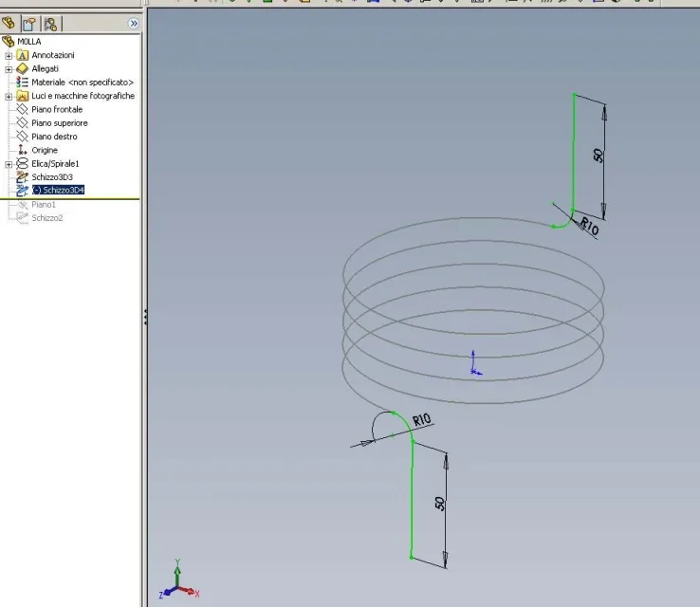
Task: Expand Luci e macchine fotografiche node
Action: [9, 97]
